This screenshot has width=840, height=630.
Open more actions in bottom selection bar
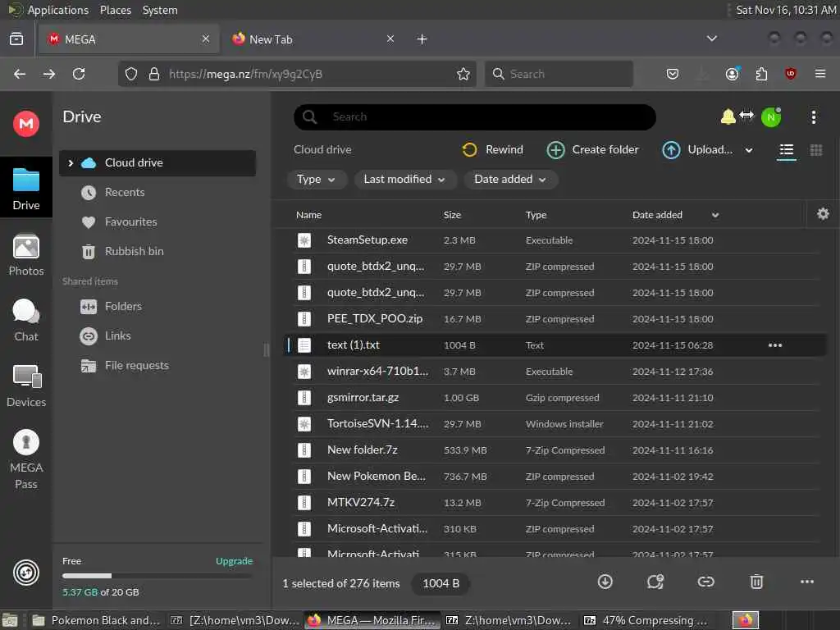(x=807, y=582)
